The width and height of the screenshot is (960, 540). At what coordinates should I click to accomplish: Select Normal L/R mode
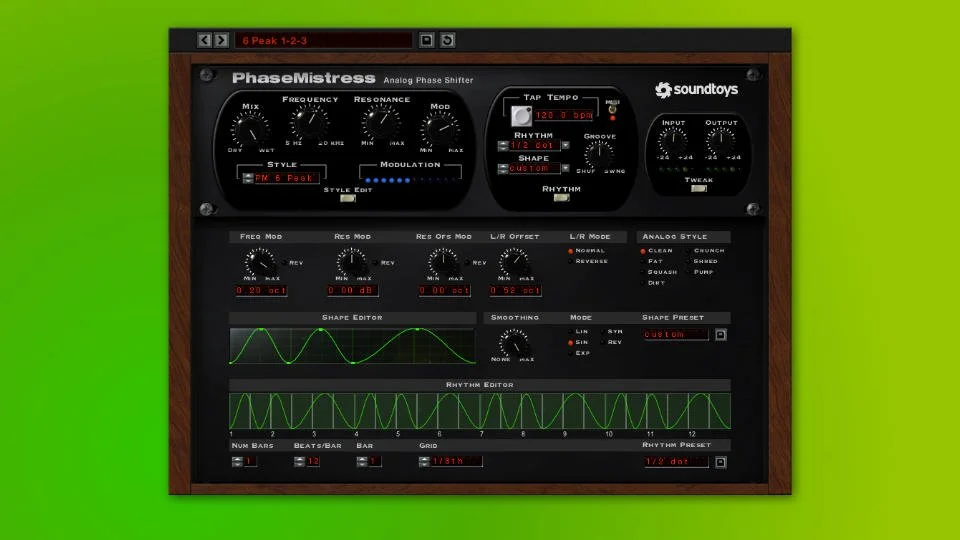(x=571, y=251)
